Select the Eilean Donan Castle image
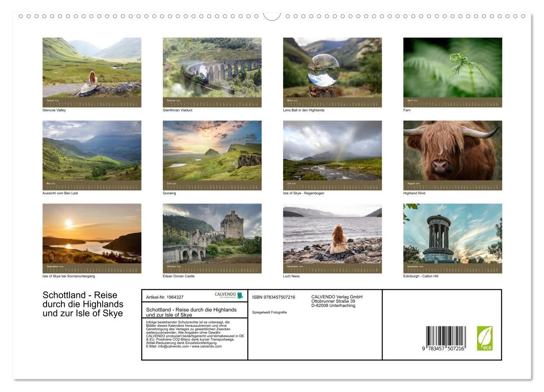Image resolution: width=544 pixels, height=392 pixels. tap(212, 234)
